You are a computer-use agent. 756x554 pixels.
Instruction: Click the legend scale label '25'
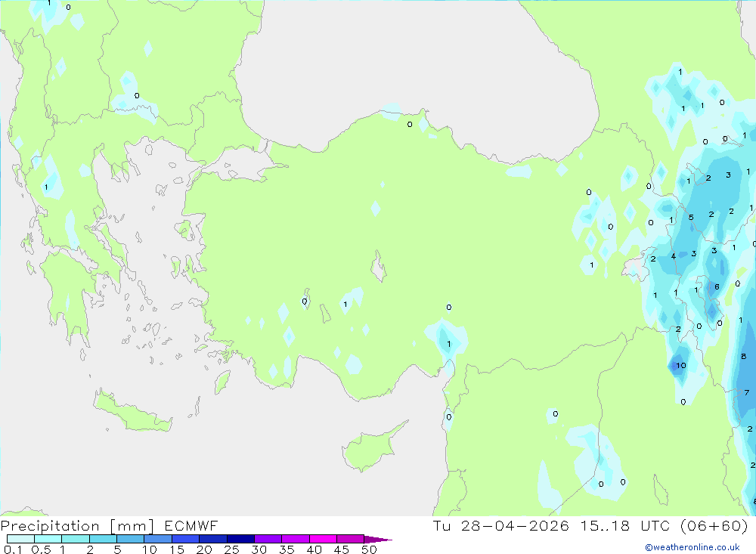click(231, 549)
